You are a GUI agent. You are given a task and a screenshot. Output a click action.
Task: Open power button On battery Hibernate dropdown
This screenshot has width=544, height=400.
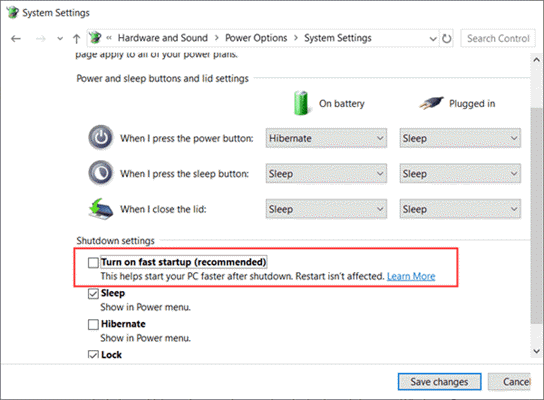tap(326, 138)
